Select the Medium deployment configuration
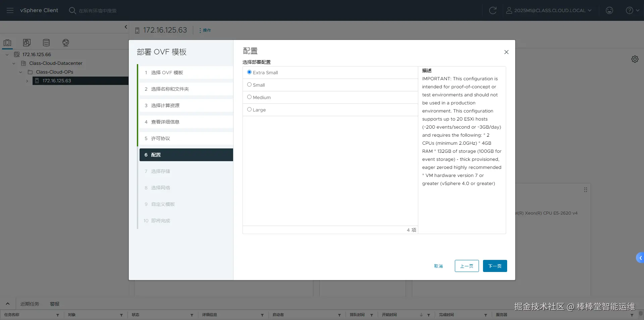The image size is (644, 320). 249,97
